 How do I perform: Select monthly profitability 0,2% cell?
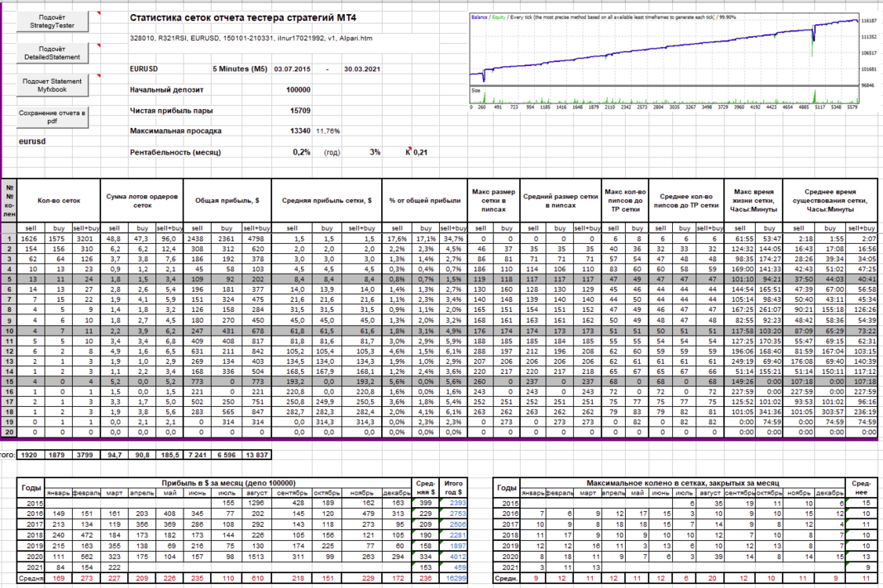[302, 152]
